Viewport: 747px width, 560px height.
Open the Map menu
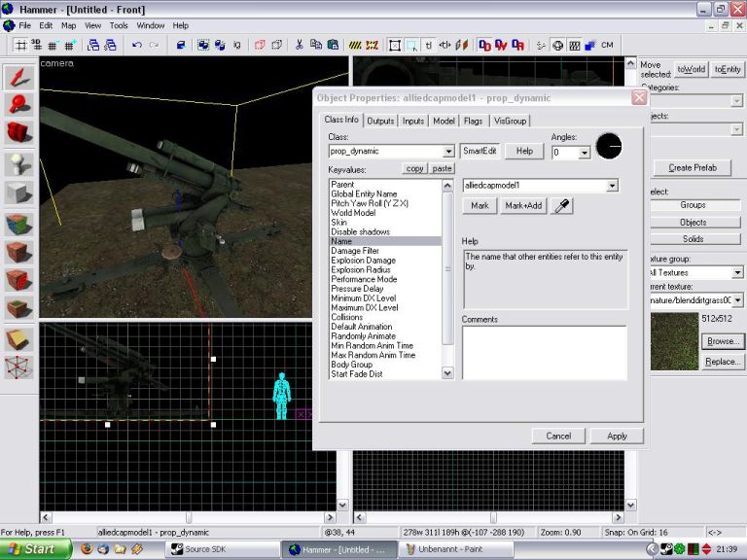[68, 25]
